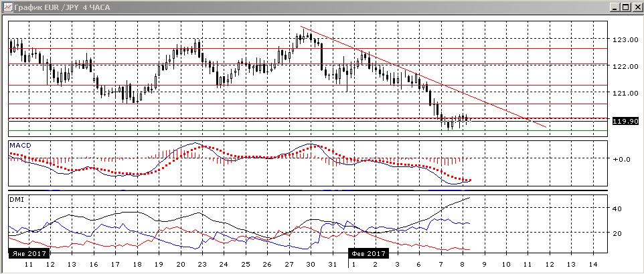Click the Янв 2017 month marker
This screenshot has width=644, height=274.
pos(29,253)
